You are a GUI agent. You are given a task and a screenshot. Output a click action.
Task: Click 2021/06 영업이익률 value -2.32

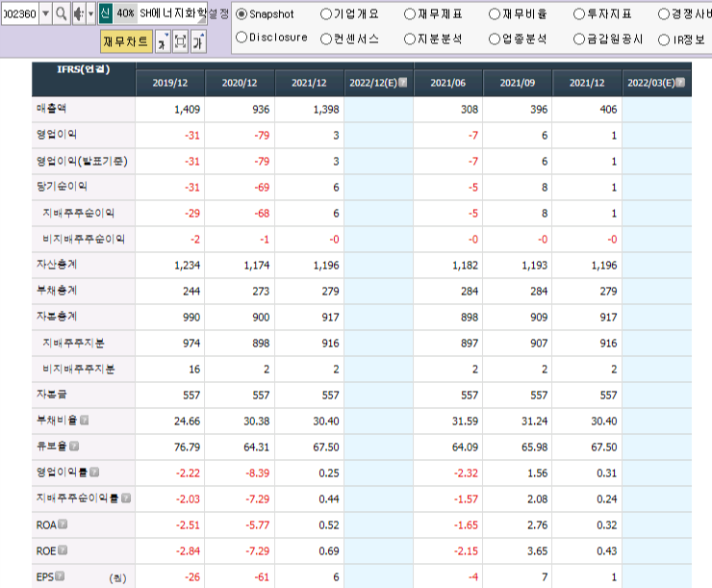coord(466,473)
